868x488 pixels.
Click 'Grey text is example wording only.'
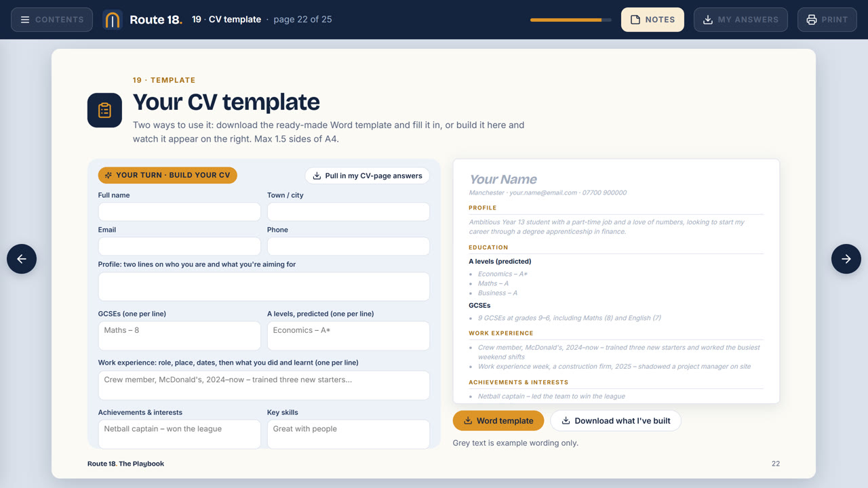point(515,443)
